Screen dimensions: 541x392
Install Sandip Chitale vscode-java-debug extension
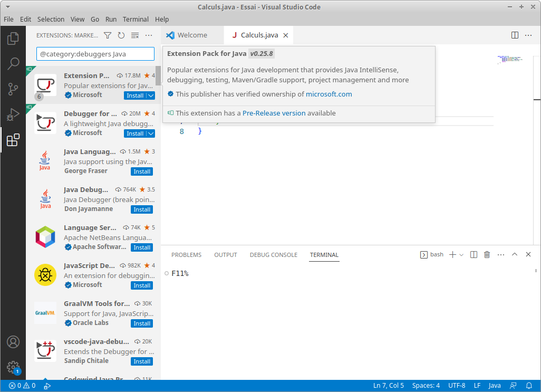pyautogui.click(x=142, y=361)
